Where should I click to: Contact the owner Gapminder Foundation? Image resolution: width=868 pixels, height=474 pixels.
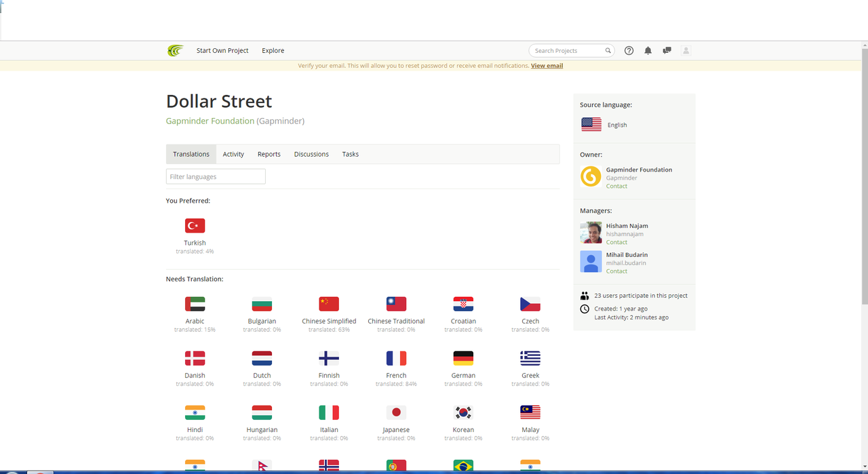(616, 186)
